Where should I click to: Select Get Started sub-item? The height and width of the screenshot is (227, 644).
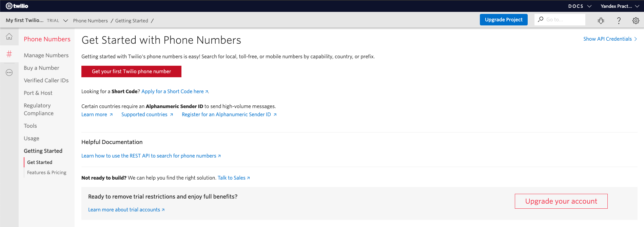tap(40, 162)
